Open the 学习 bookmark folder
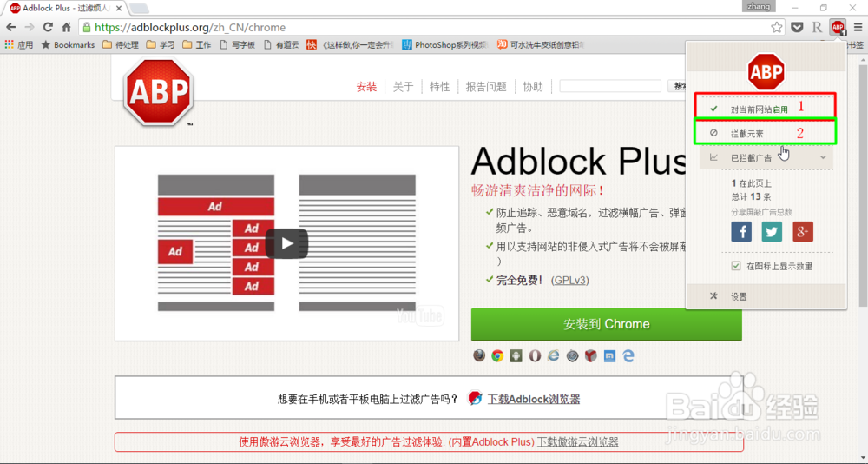 point(161,45)
